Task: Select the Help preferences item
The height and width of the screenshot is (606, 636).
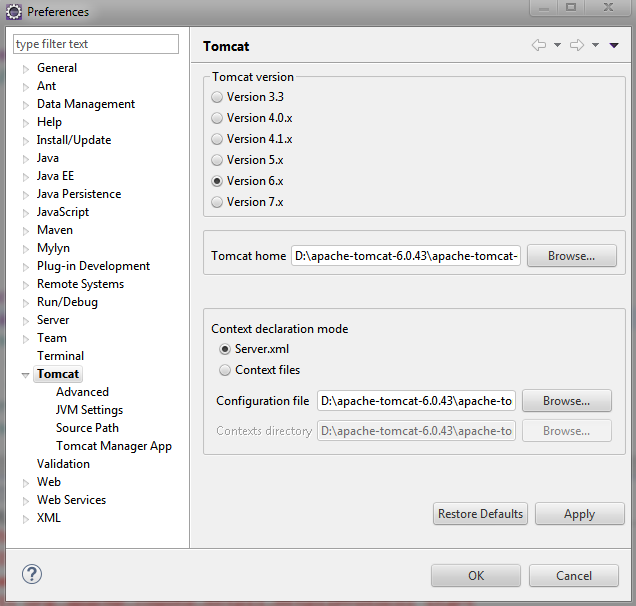Action: tap(49, 122)
